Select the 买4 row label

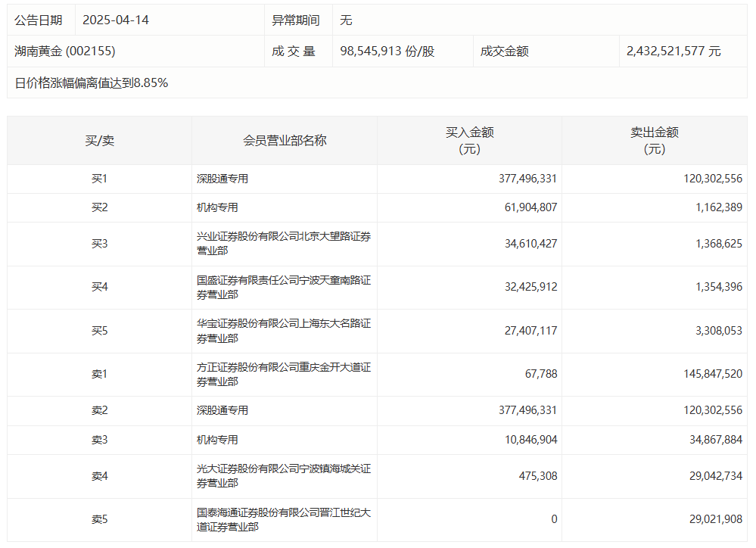[x=100, y=288]
